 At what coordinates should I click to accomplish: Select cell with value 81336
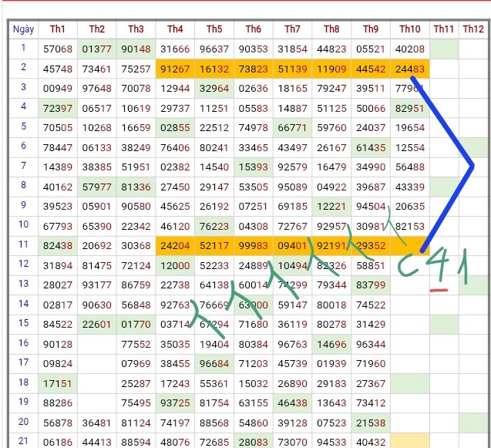(136, 187)
